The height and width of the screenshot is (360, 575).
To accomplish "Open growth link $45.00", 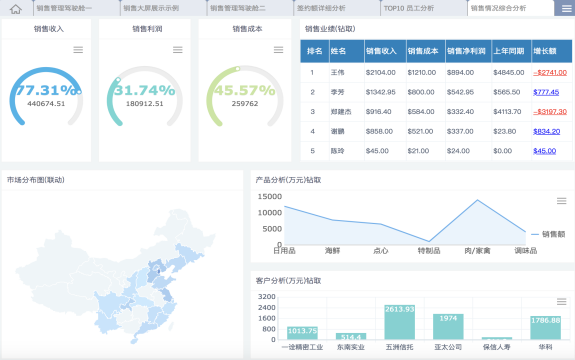I will coord(545,151).
